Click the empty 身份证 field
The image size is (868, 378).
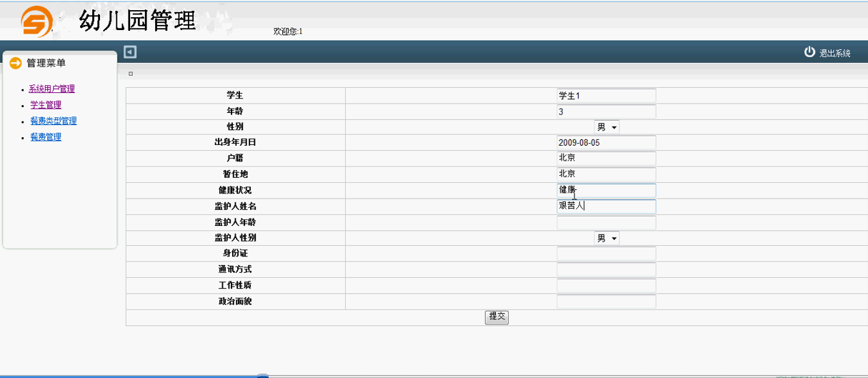click(x=606, y=254)
